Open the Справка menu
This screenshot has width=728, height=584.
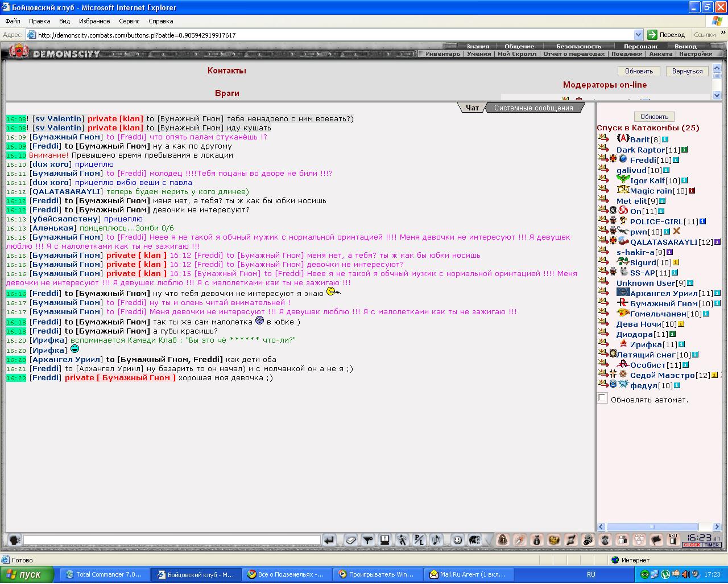point(161,21)
